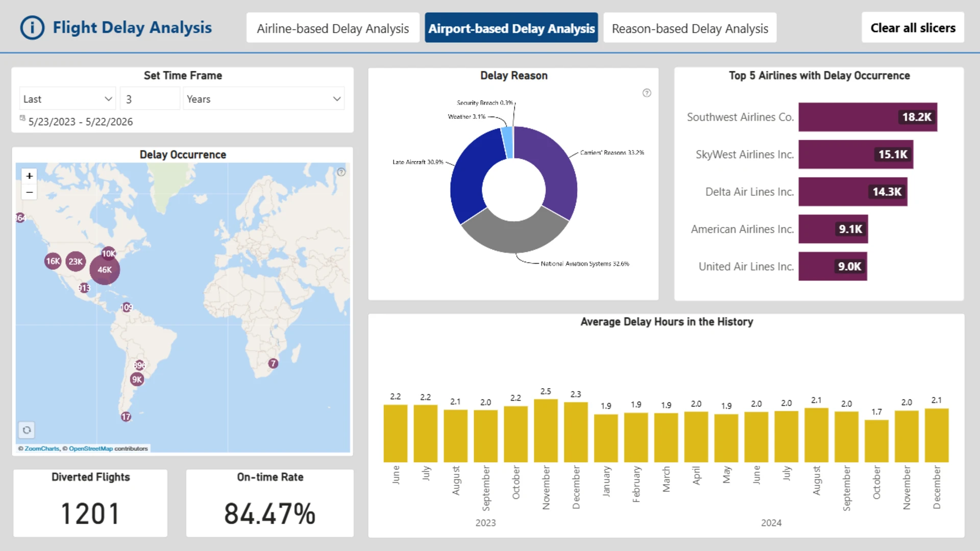Switch to Airline-based Delay Analysis tab

click(333, 28)
